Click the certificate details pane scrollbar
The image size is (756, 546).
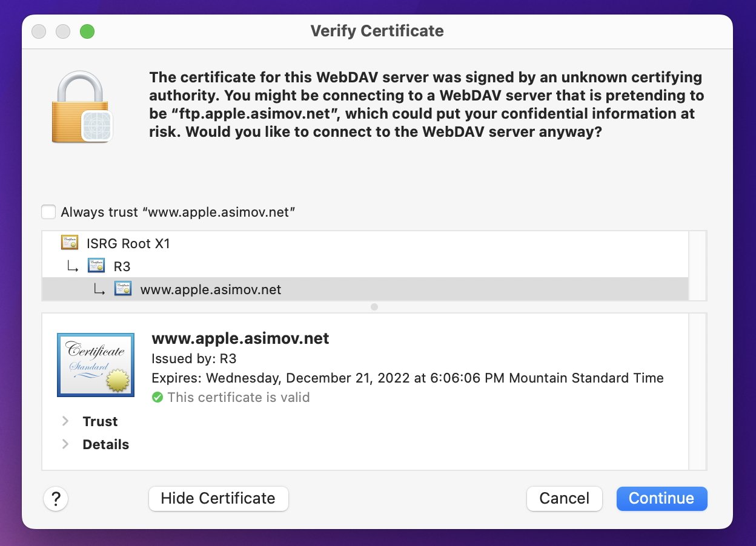pyautogui.click(x=698, y=391)
